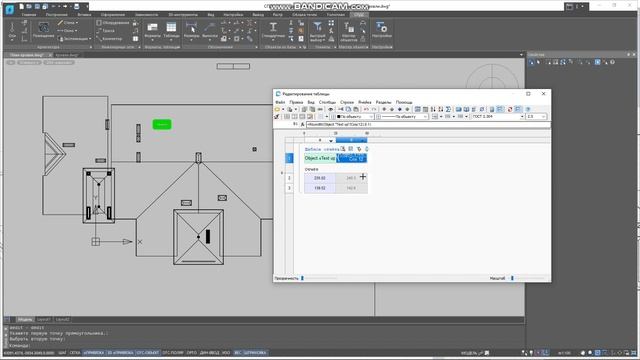Click the Таблицы tool in the ribbon

pyautogui.click(x=171, y=31)
